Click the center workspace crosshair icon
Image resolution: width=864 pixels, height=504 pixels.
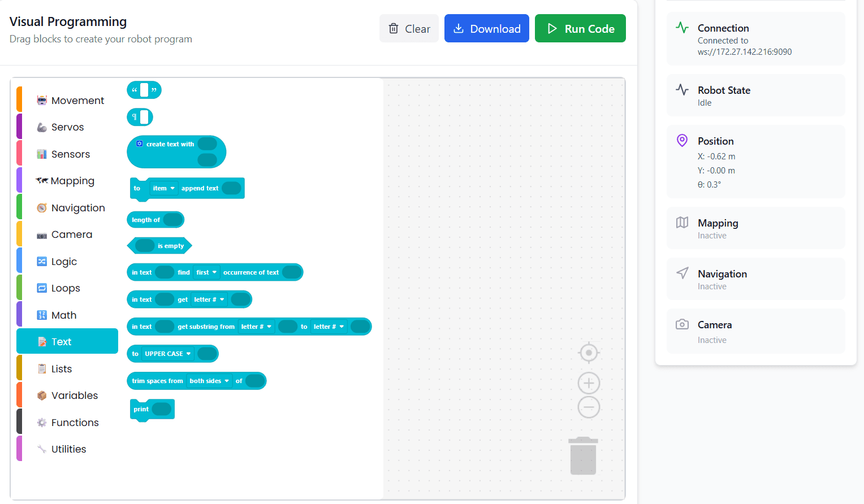pos(589,353)
